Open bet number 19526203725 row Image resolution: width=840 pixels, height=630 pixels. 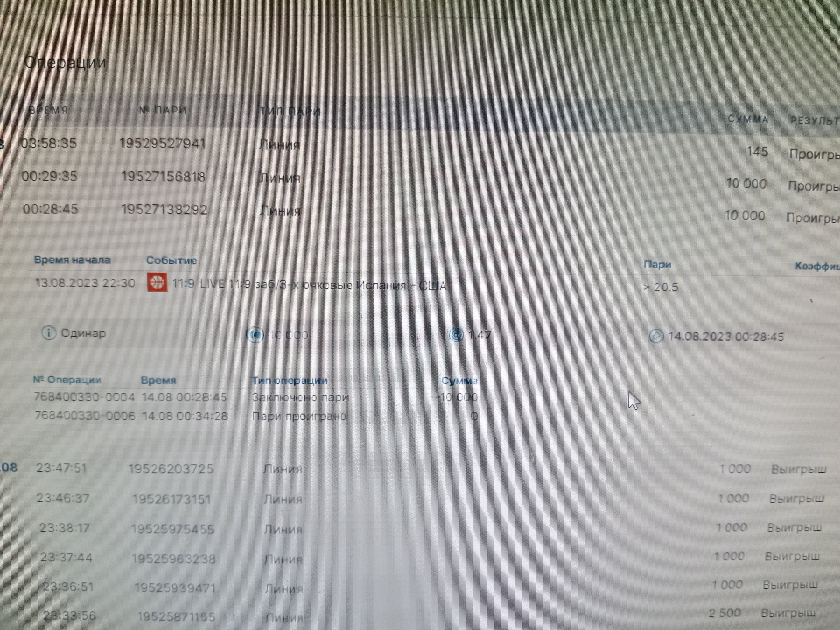point(171,469)
